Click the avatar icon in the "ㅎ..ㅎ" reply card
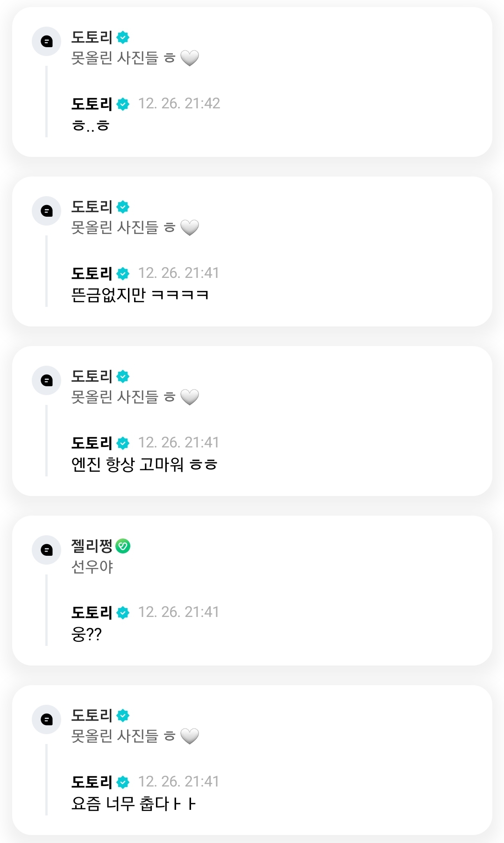 tap(46, 42)
